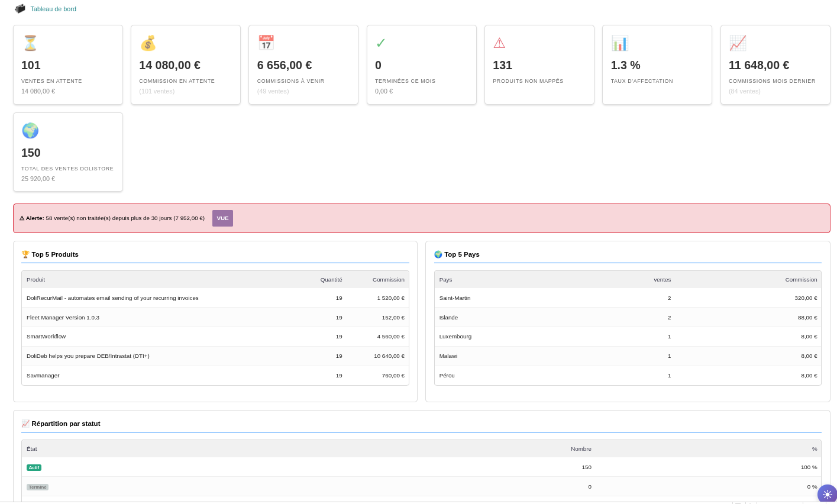Click the wallet icon beside Tableau de bord

(x=20, y=9)
